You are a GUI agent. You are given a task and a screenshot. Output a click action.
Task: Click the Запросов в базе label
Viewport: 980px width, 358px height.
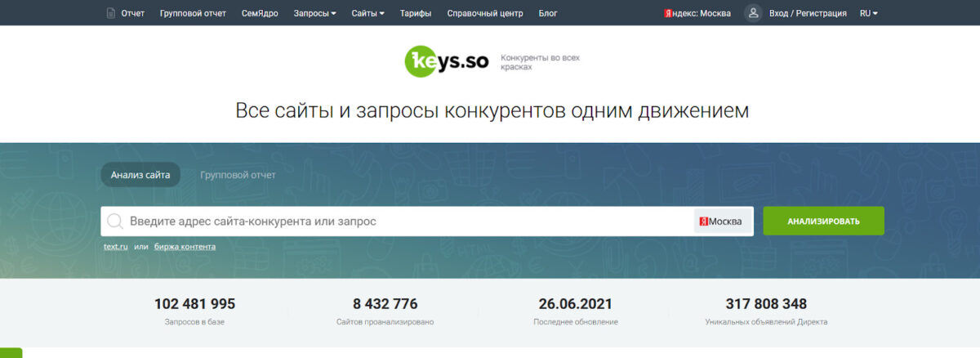pyautogui.click(x=194, y=322)
